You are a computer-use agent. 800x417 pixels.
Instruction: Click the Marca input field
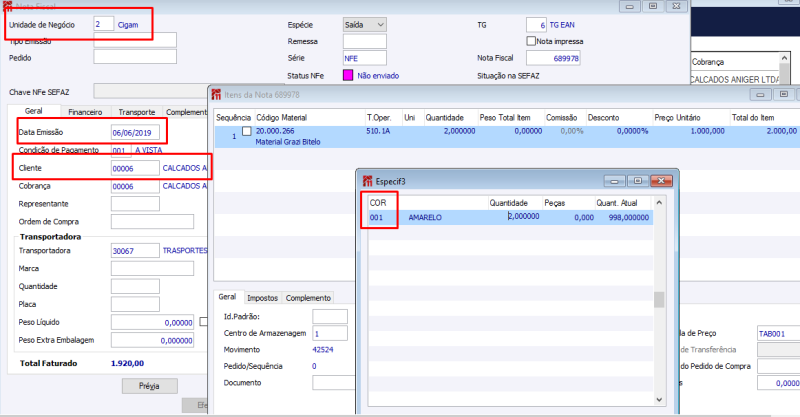click(x=153, y=268)
